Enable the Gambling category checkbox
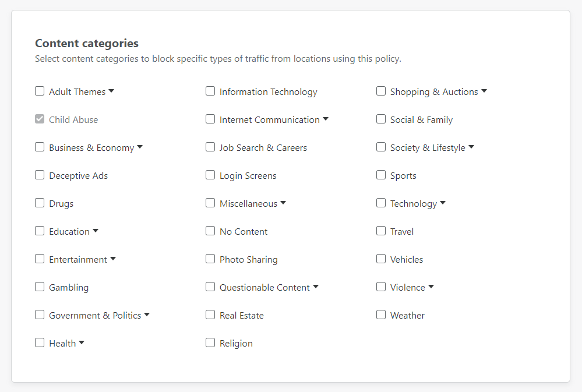582x392 pixels. coord(40,287)
